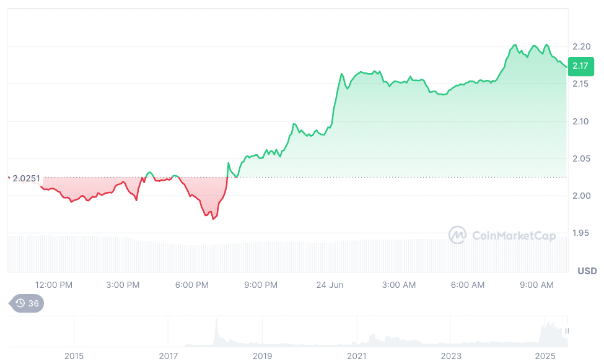Click the 1.95 price axis label
This screenshot has width=604, height=364.
point(580,233)
